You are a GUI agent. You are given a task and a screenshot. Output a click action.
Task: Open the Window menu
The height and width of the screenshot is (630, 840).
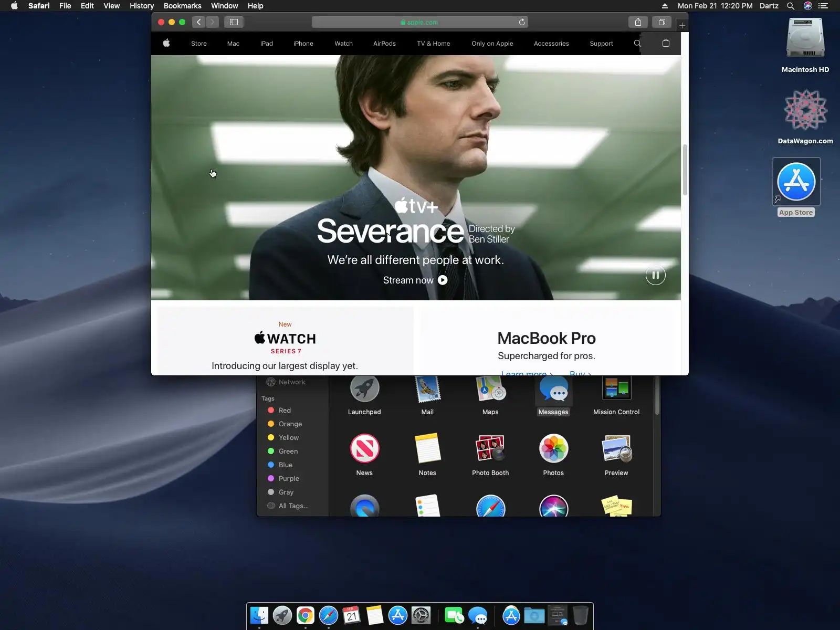225,6
